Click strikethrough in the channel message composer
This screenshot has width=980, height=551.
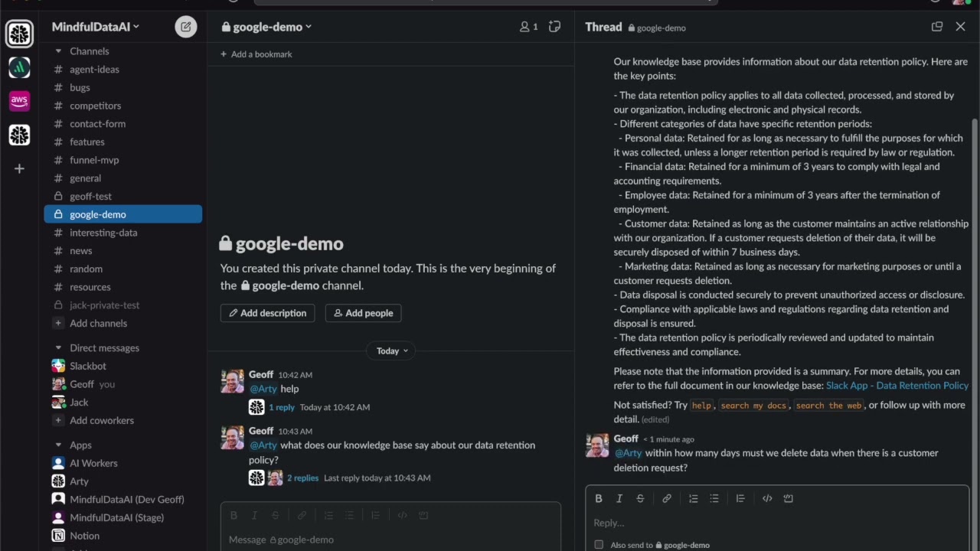tap(275, 515)
